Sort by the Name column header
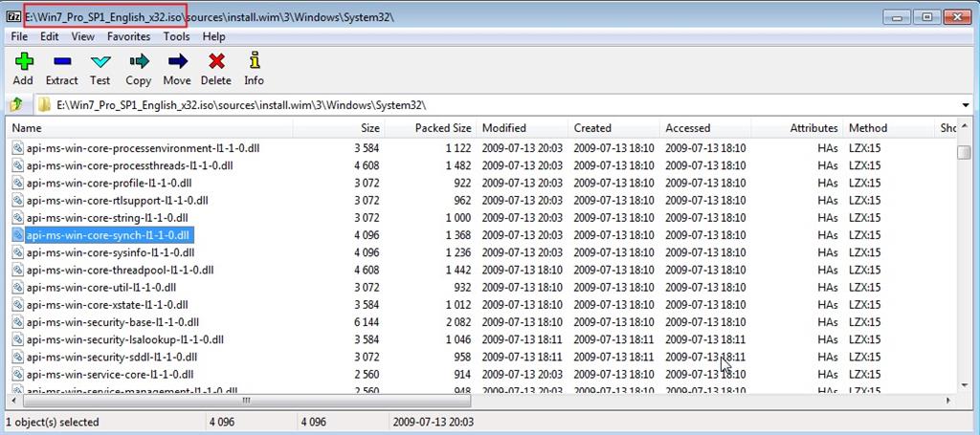 pos(149,128)
